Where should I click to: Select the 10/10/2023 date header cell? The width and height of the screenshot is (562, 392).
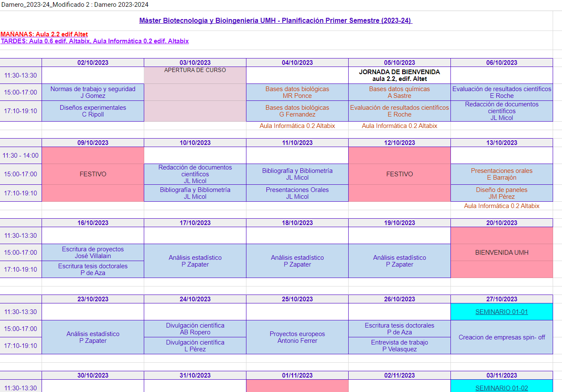[195, 143]
